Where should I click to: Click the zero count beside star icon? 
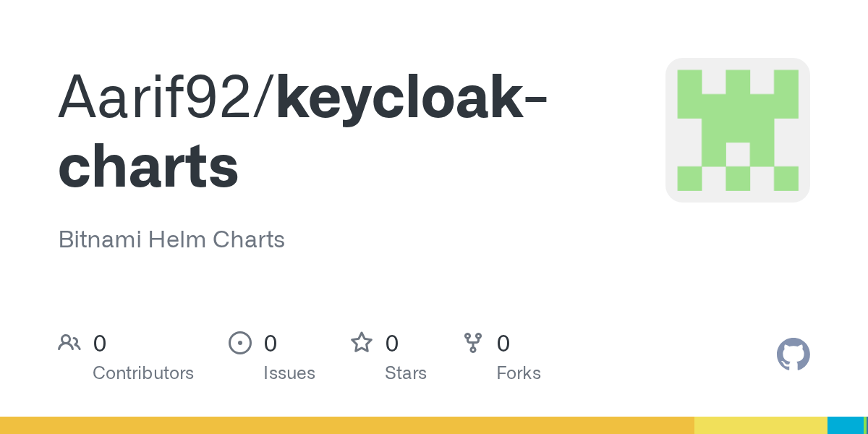[x=392, y=344]
